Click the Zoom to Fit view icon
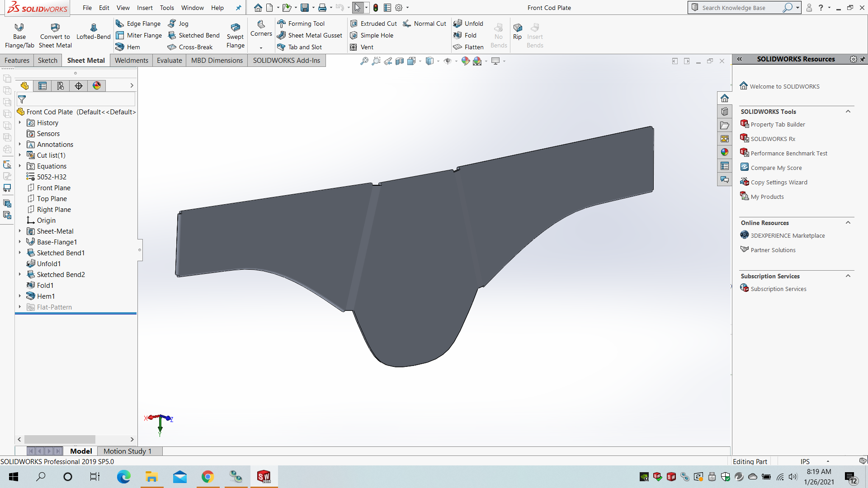868x488 pixels. (x=364, y=61)
